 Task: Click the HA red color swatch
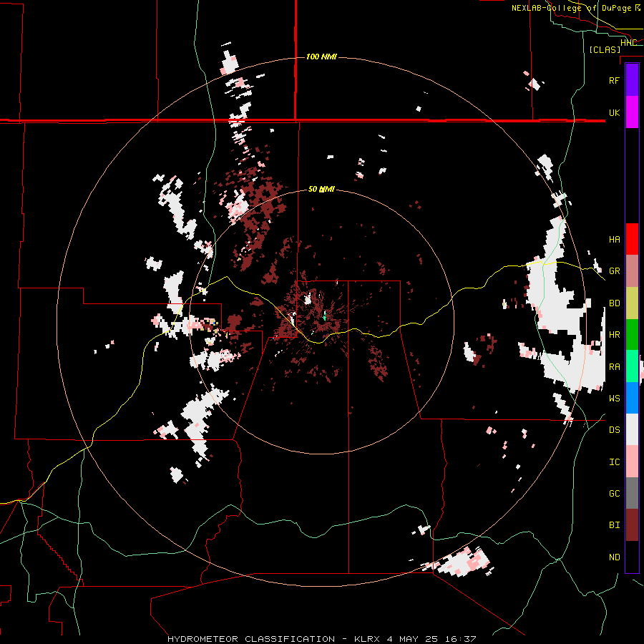click(632, 239)
